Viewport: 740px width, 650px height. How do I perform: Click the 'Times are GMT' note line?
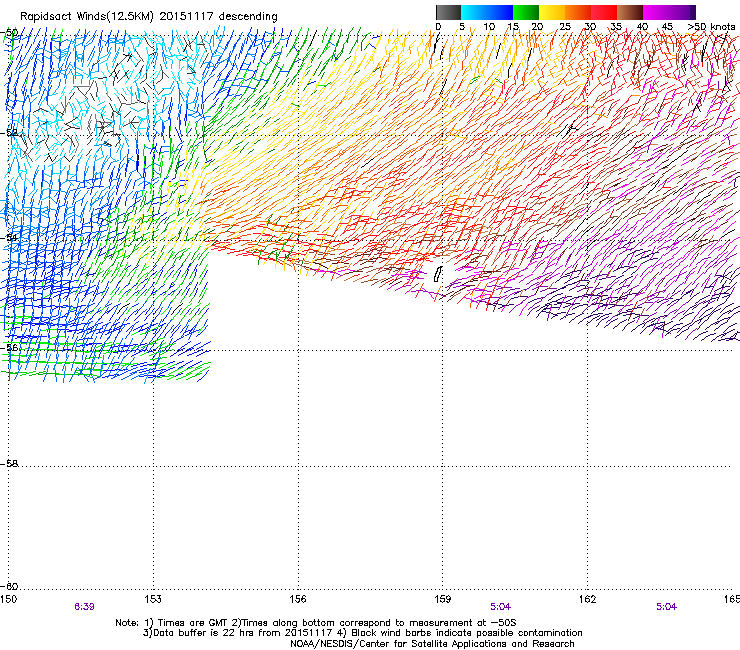coord(316,623)
